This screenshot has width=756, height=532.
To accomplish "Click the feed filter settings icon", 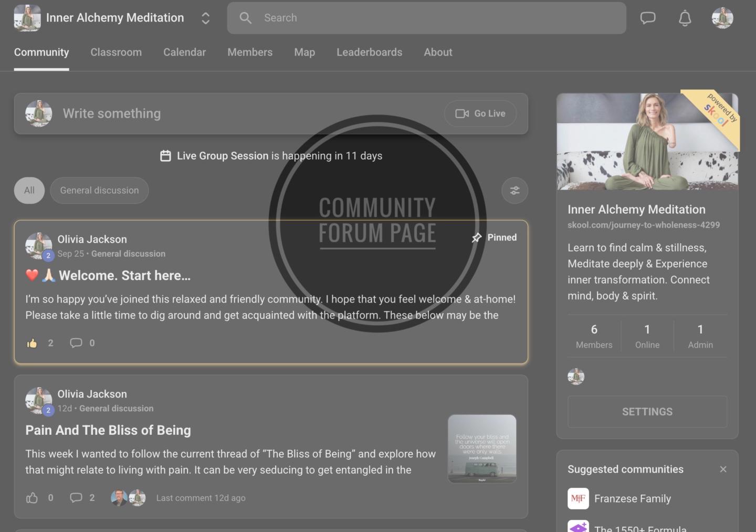I will pos(514,191).
